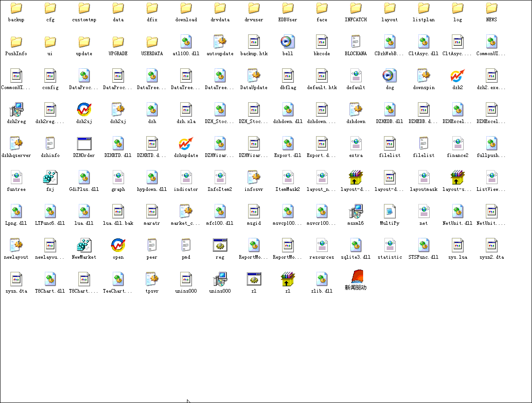Click the 'bkcode' file name
Screen dimensions: 532x403
(321, 53)
